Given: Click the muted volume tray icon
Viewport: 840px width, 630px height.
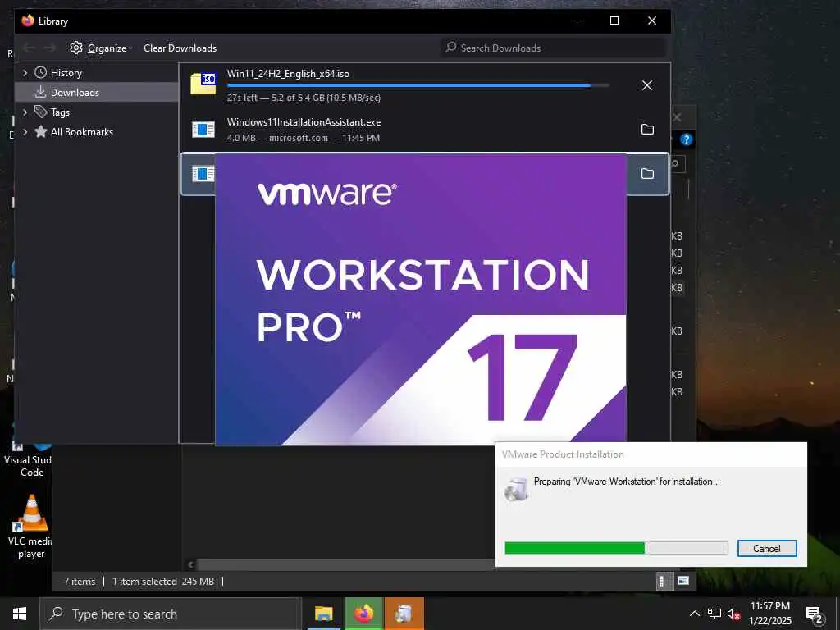Looking at the screenshot, I should pos(734,614).
